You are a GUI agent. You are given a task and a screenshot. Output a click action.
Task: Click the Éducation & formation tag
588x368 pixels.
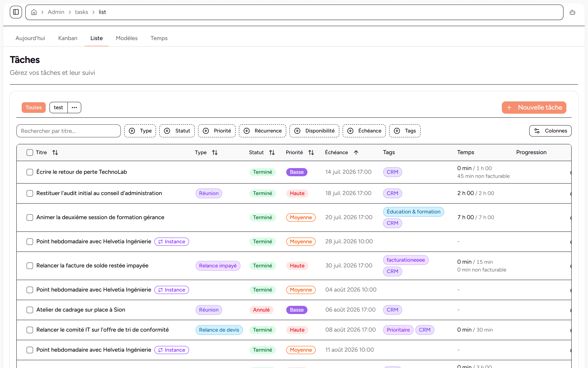tap(414, 212)
